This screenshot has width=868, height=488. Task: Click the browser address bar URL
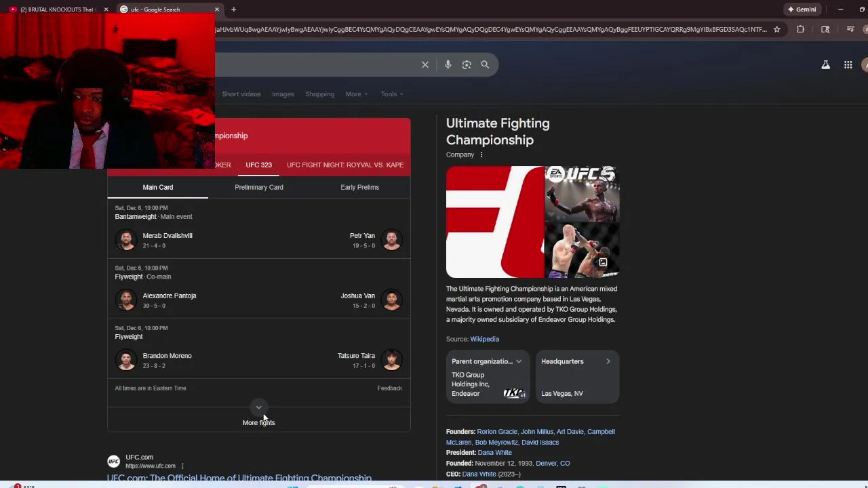tap(491, 29)
